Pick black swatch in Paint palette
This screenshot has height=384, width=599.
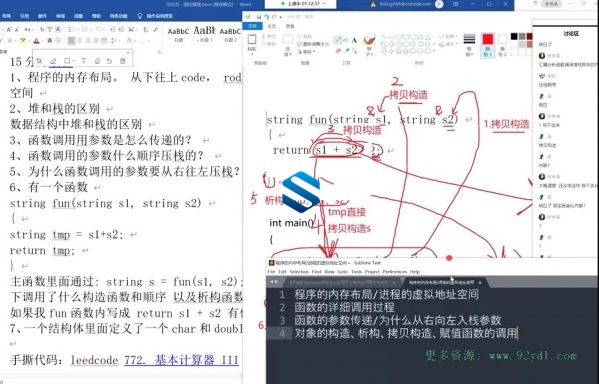pyautogui.click(x=514, y=36)
